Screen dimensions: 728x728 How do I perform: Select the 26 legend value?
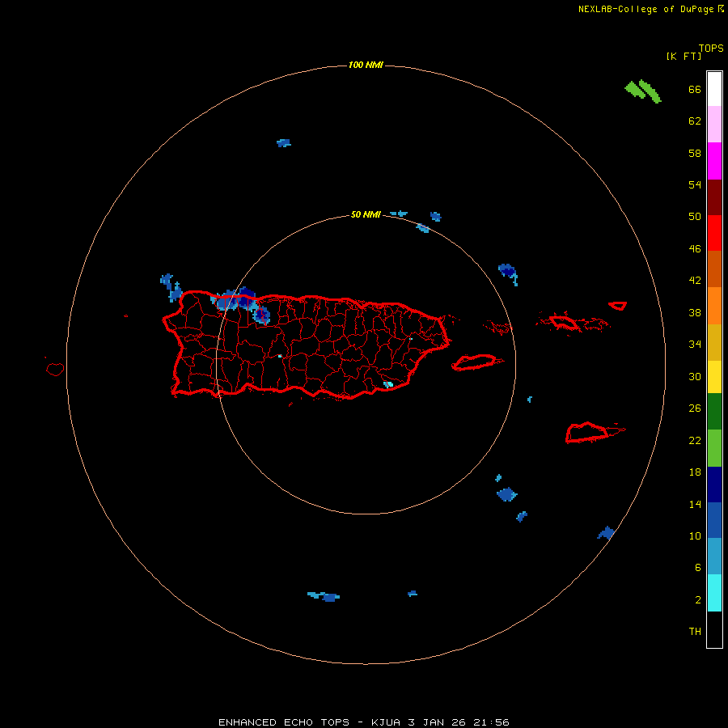pyautogui.click(x=695, y=408)
